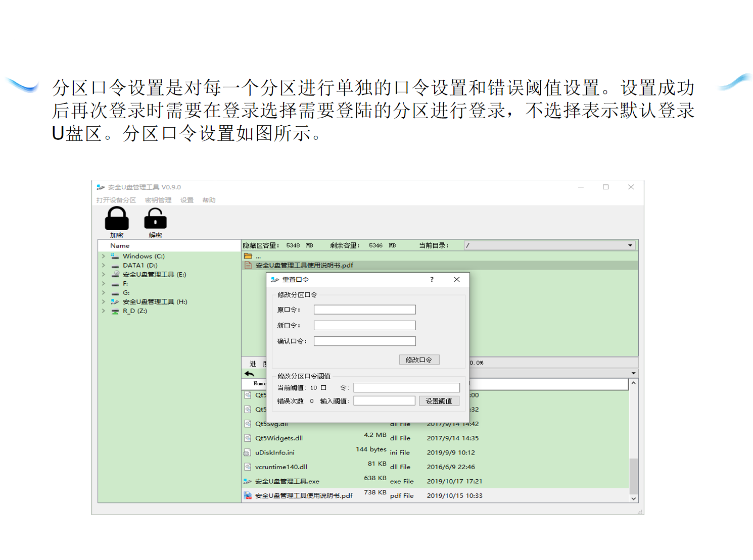Select the PDF icon in the bottom file list
This screenshot has width=753, height=560.
tap(248, 496)
